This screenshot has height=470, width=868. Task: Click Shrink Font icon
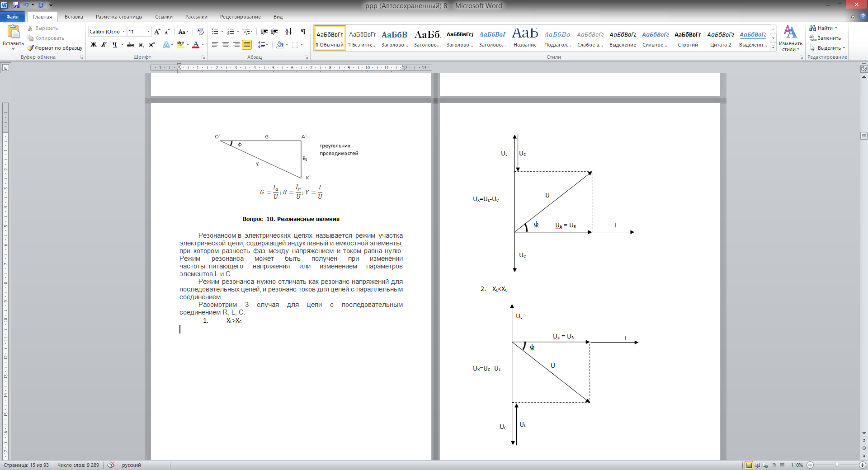coord(167,32)
